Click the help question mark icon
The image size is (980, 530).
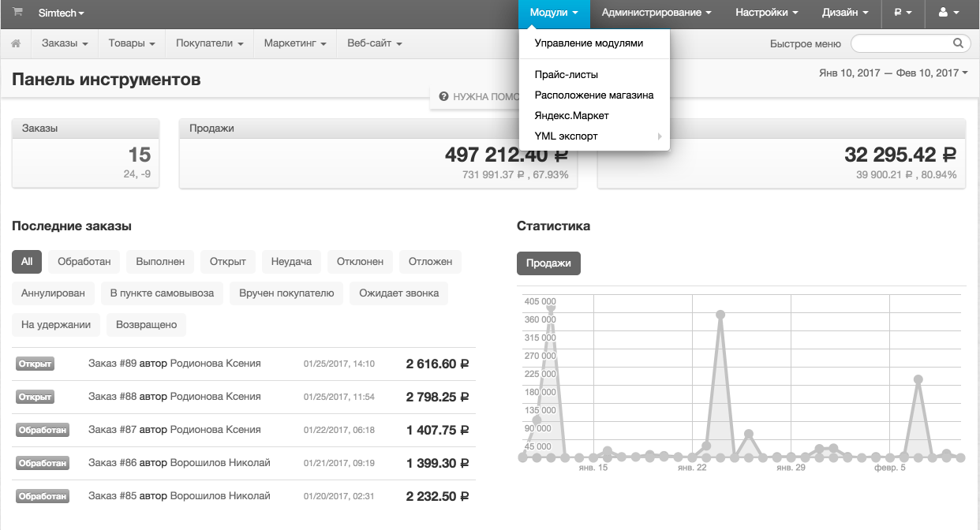click(444, 96)
